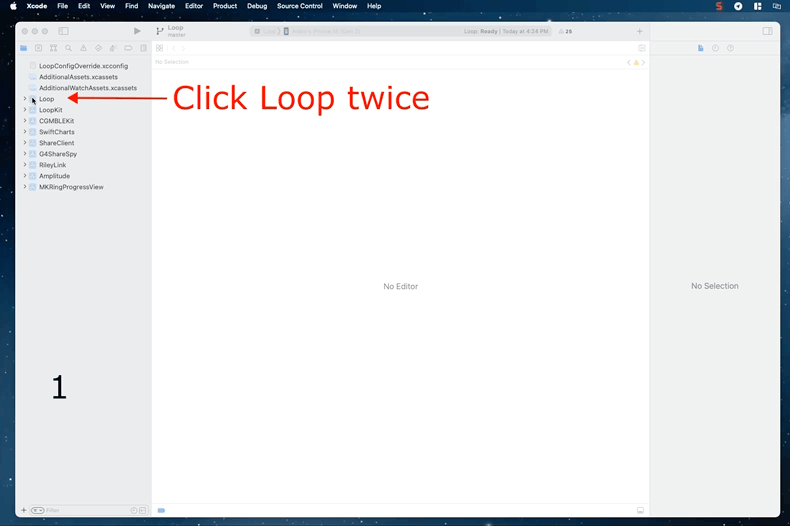Show the Quick Help inspector

click(x=731, y=48)
